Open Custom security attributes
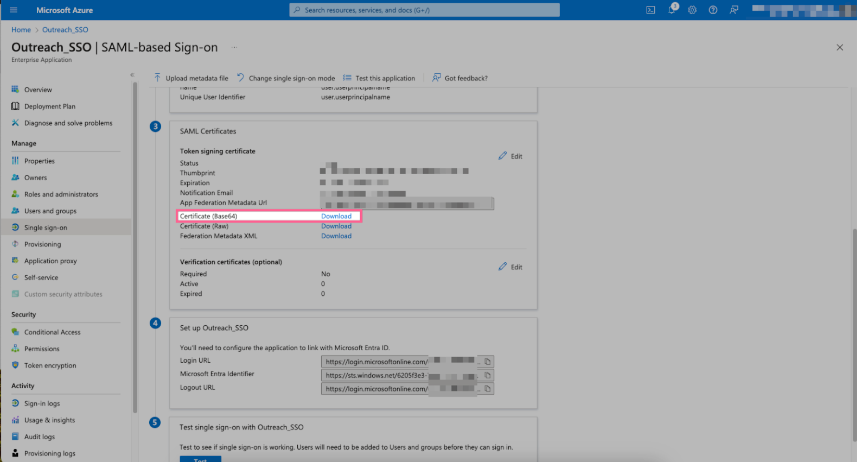 63,294
